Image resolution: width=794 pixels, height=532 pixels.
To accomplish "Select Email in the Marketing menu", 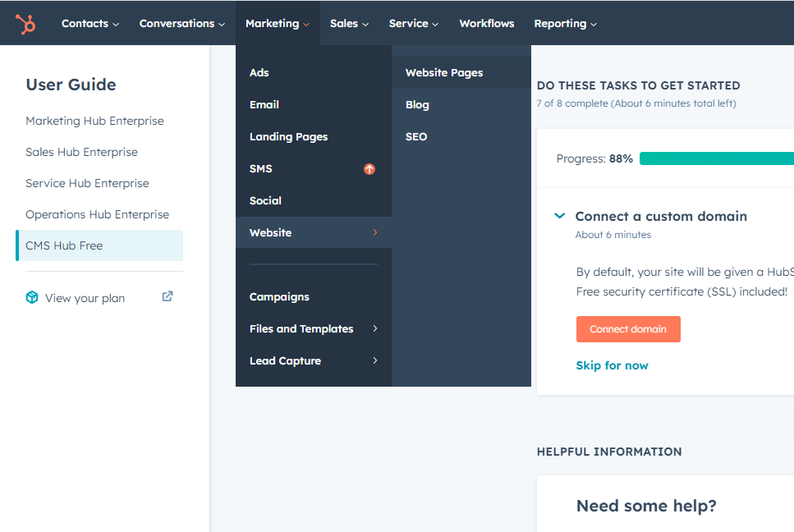I will [314, 105].
